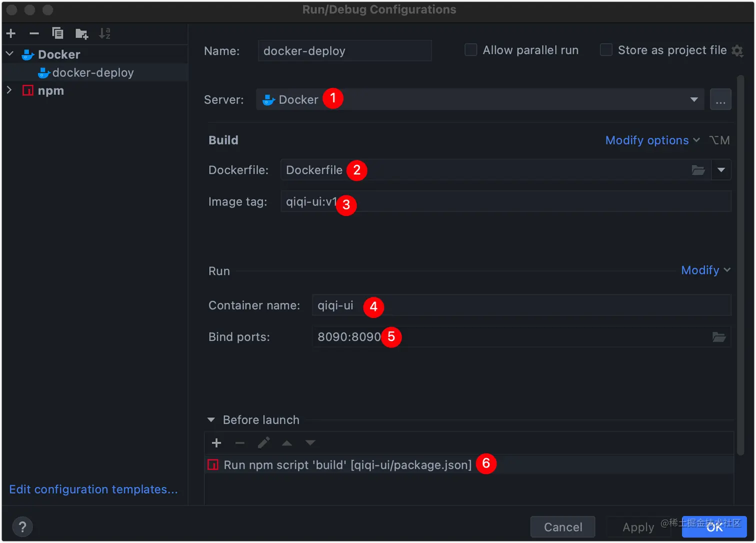Screen dimensions: 756x543
Task: Move Before launch task down
Action: pyautogui.click(x=310, y=443)
